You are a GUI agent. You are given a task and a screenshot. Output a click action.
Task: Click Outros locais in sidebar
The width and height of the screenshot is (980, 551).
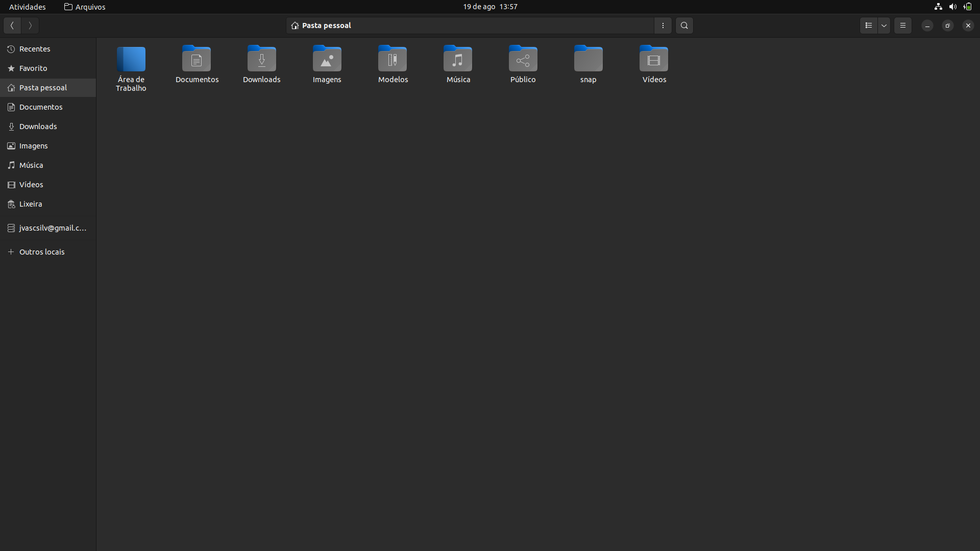pos(42,252)
